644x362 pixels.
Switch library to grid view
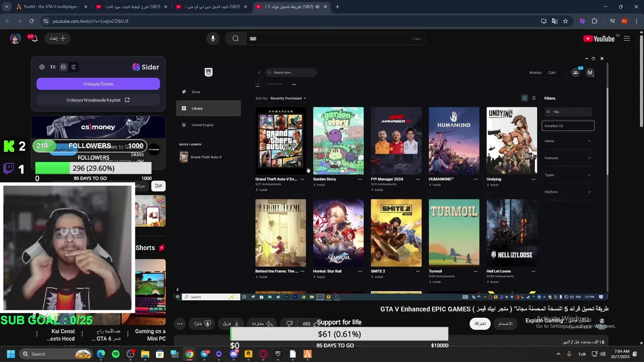pyautogui.click(x=524, y=98)
